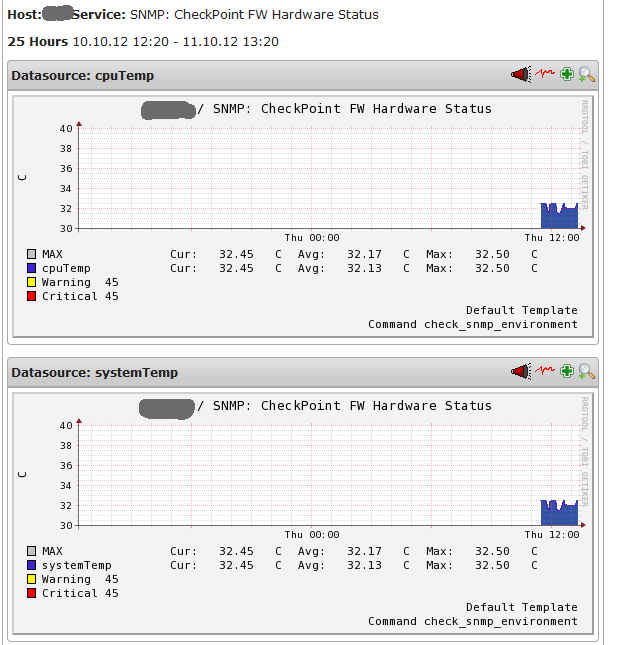Click the 'Datasource: systemTemp' heading
Screen dimensions: 625x645
(x=95, y=373)
